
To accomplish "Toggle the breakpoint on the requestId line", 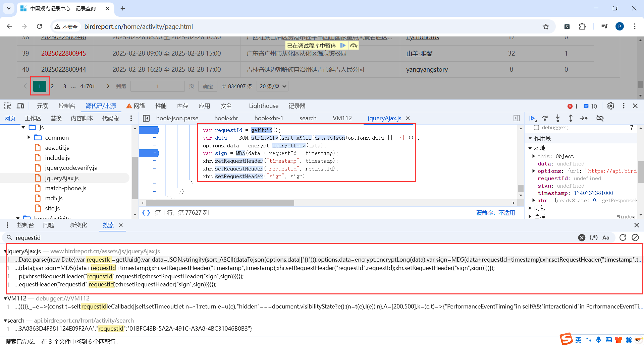I will [149, 130].
